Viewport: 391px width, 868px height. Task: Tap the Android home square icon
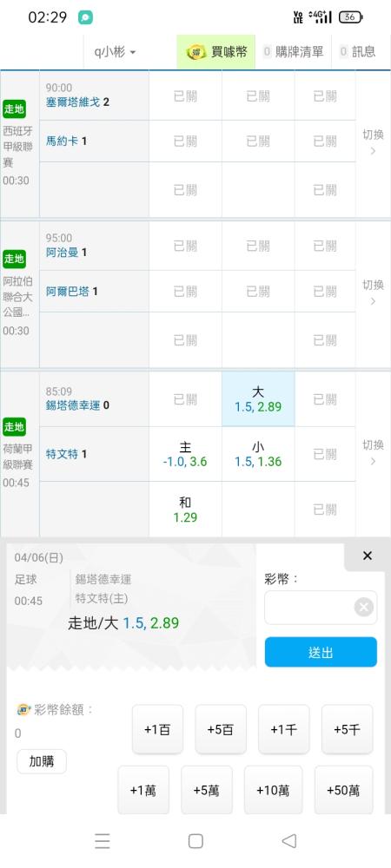point(195,841)
